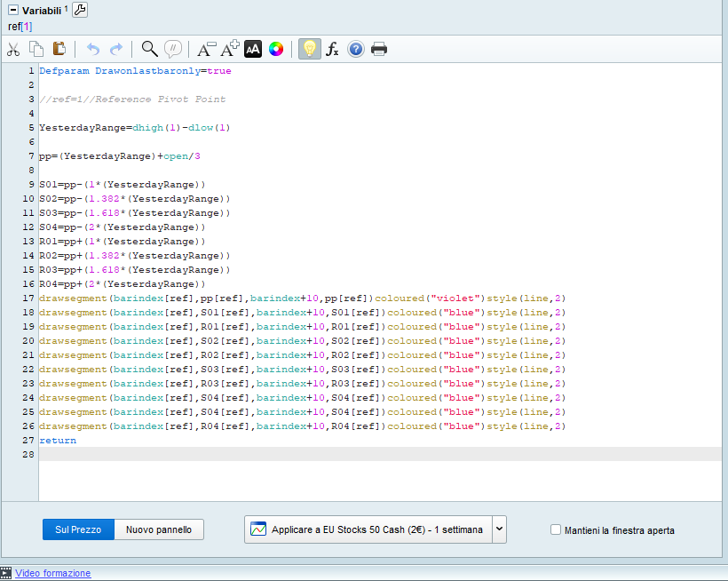Switch to Nuovo pannello option

pyautogui.click(x=159, y=529)
